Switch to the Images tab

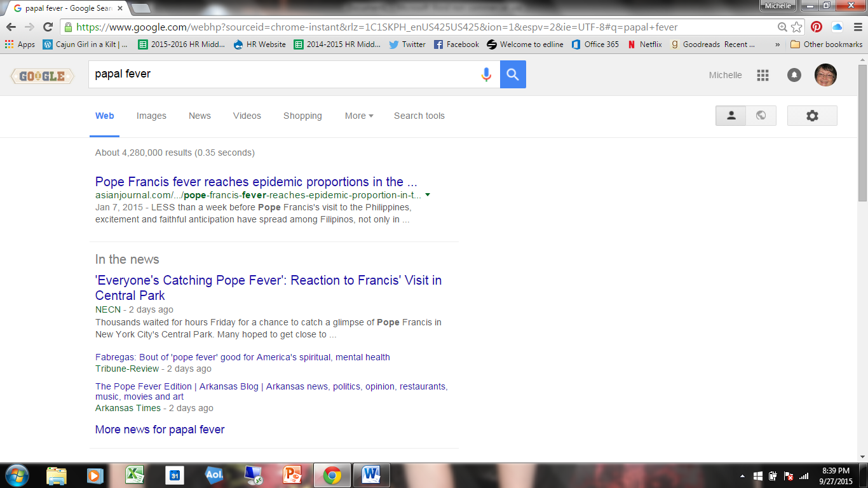coord(151,116)
